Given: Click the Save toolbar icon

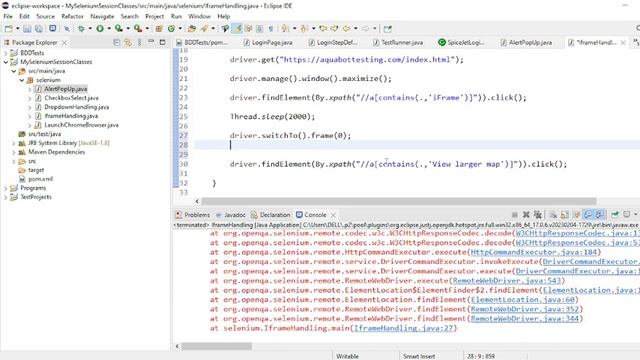Looking at the screenshot, I should [x=27, y=29].
